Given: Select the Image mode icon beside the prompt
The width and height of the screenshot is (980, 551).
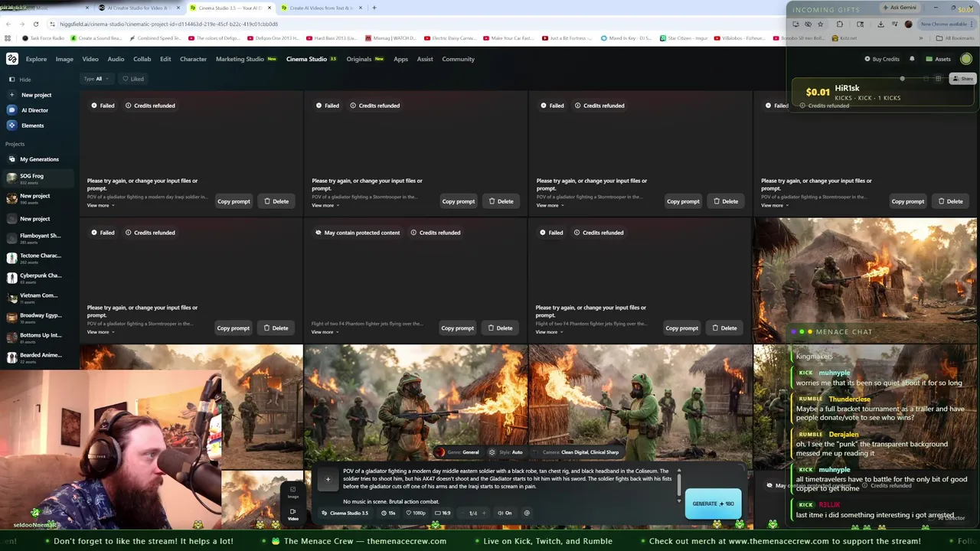Looking at the screenshot, I should pyautogui.click(x=292, y=492).
